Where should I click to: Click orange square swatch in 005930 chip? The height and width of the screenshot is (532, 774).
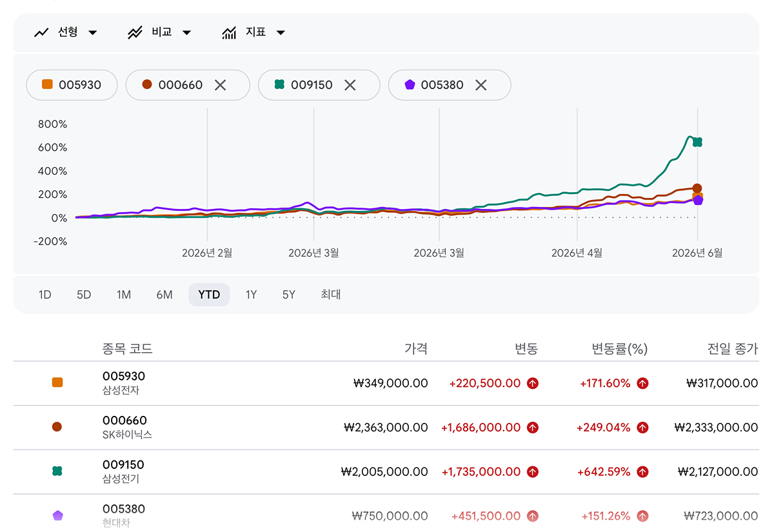tap(47, 84)
